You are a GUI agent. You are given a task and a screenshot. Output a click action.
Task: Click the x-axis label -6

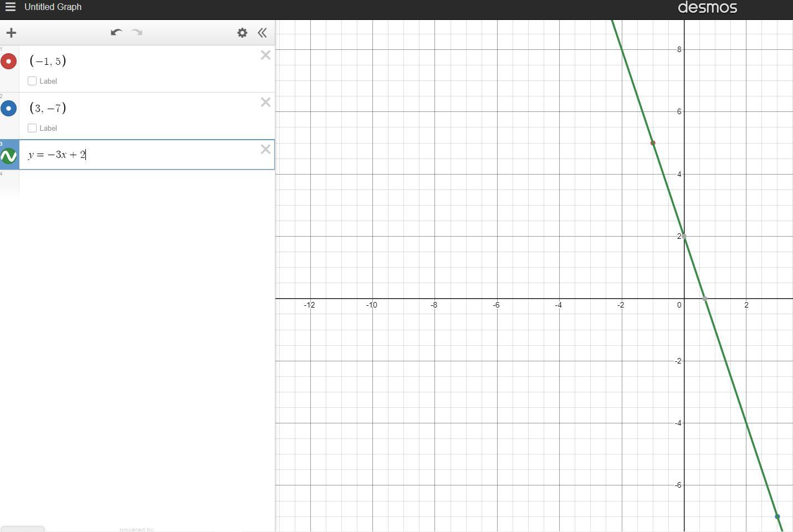[496, 305]
